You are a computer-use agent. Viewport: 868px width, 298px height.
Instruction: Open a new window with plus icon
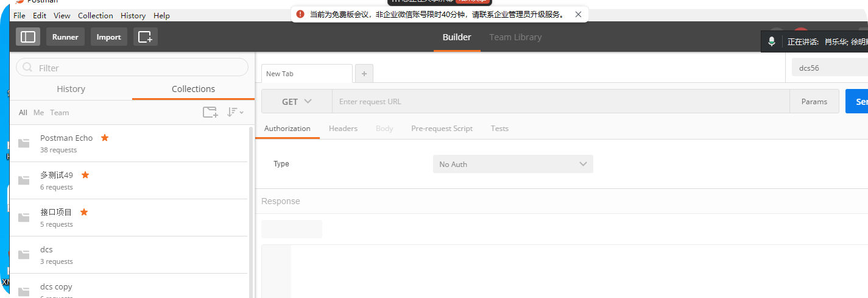click(x=146, y=37)
